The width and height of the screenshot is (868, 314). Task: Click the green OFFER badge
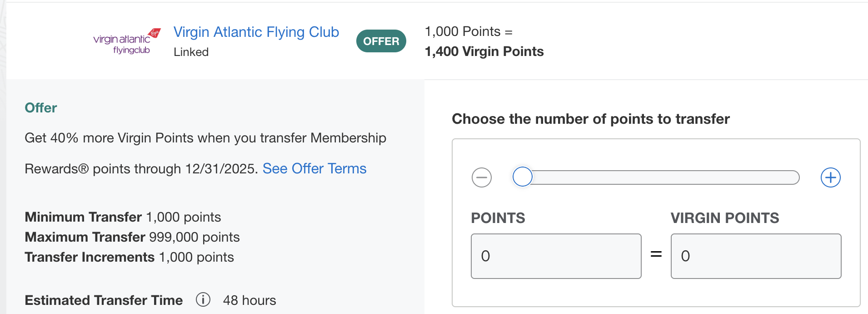[381, 41]
